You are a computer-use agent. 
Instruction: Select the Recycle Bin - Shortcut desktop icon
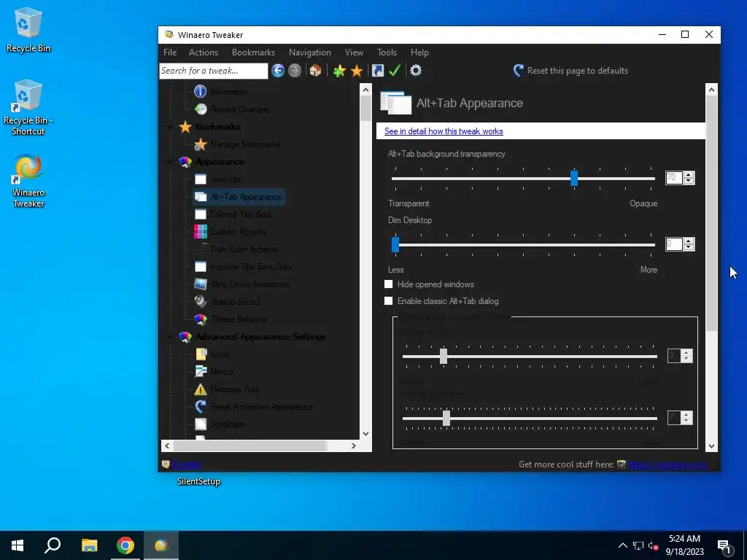tap(28, 108)
